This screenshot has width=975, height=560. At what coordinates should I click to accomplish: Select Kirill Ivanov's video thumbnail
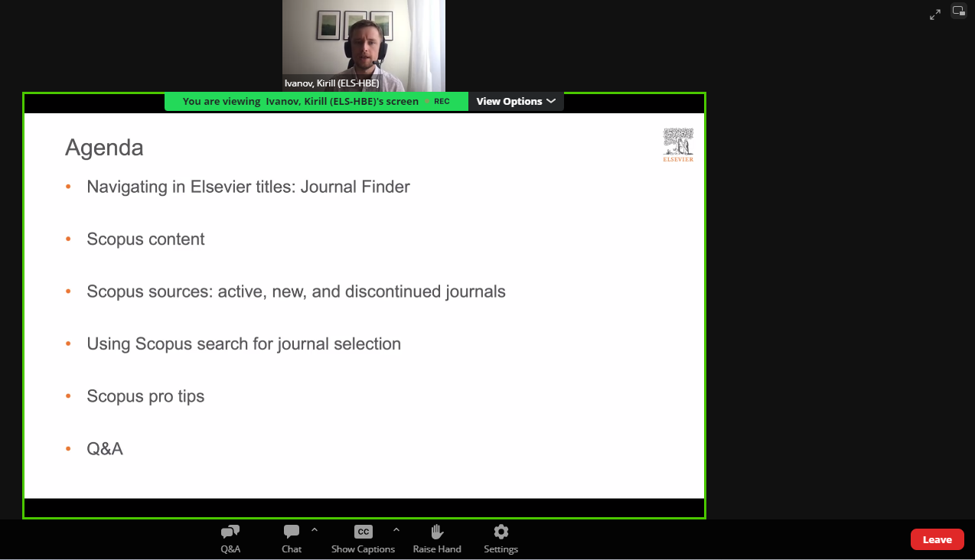coord(364,46)
